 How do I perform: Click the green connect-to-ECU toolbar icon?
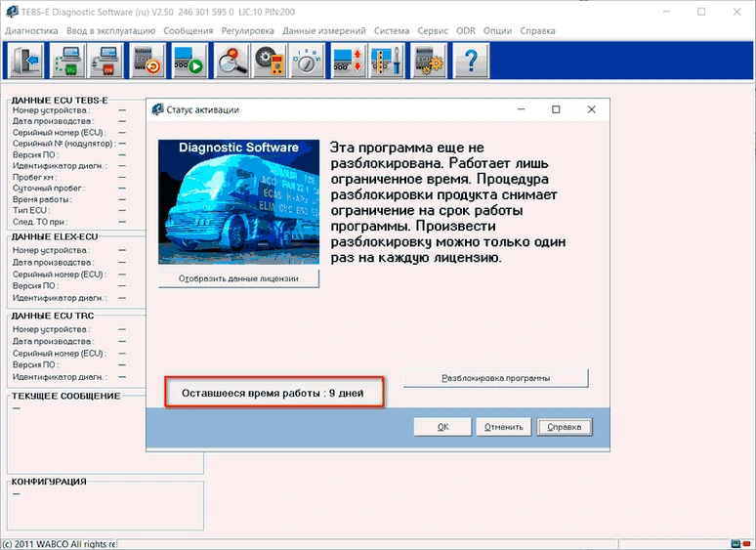pos(68,61)
